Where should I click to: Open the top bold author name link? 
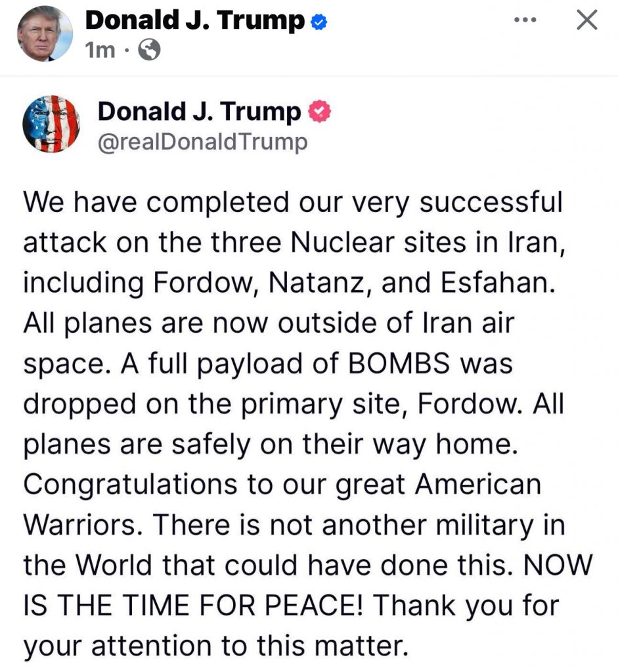click(x=196, y=21)
